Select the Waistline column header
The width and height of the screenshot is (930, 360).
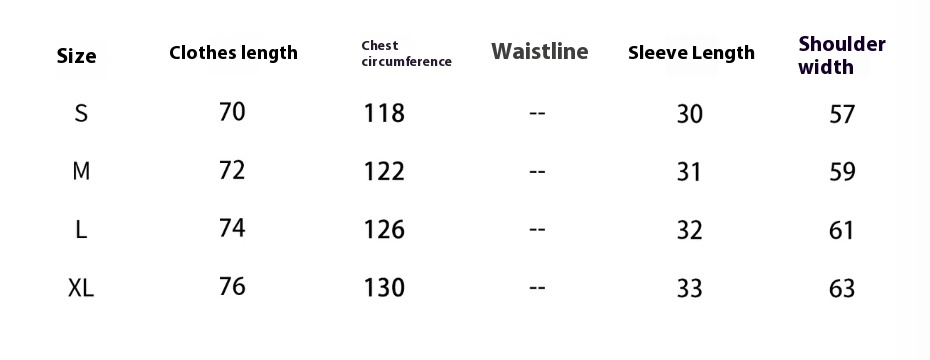pyautogui.click(x=540, y=51)
